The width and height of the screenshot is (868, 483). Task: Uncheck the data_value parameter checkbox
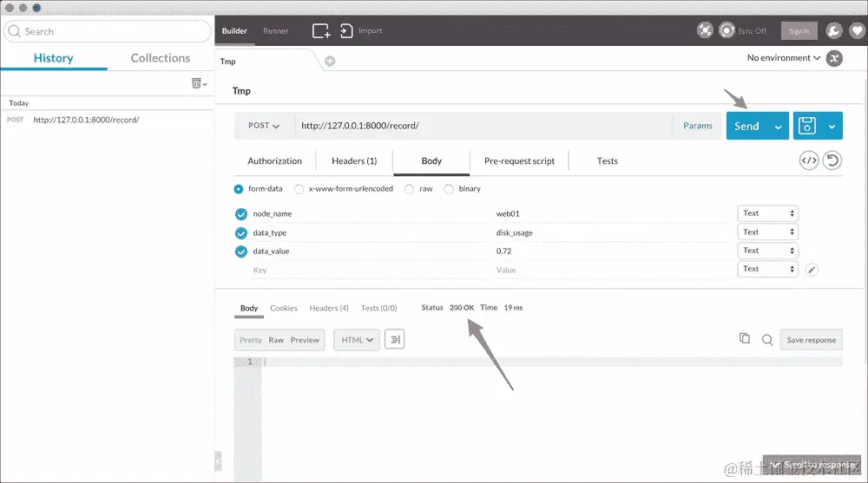click(240, 251)
